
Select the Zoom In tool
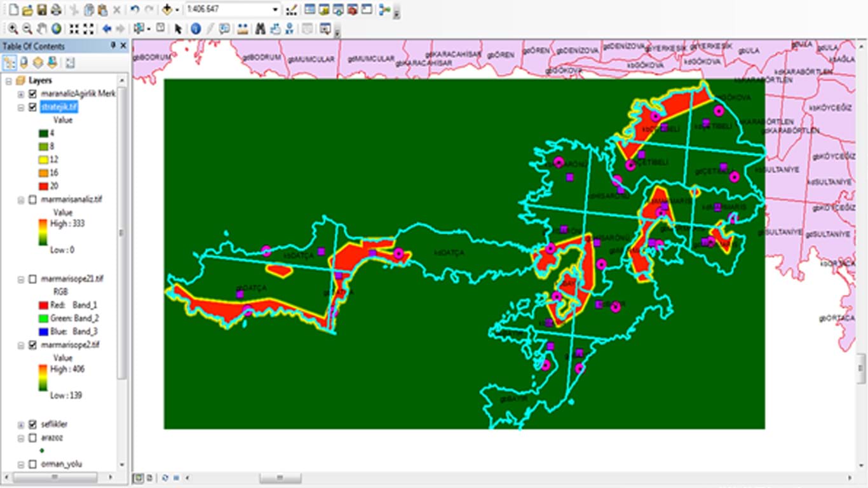[12, 29]
